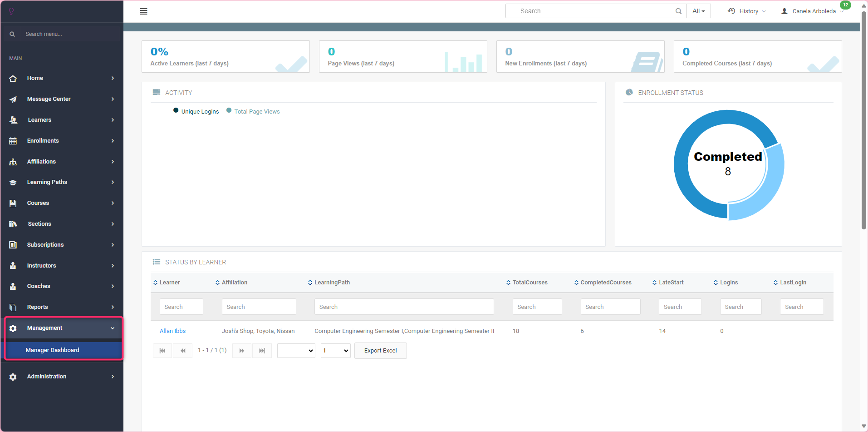Go to first page of learner table
Image resolution: width=868 pixels, height=432 pixels.
point(162,351)
